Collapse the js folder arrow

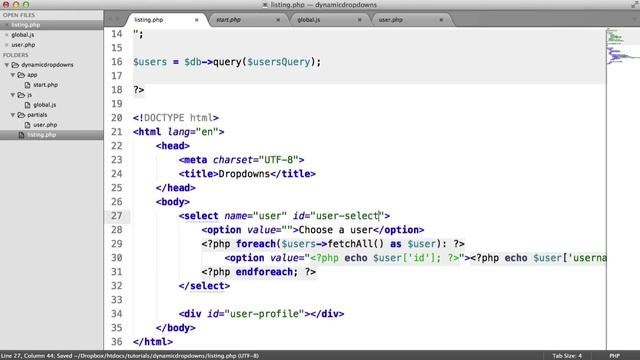coord(13,95)
